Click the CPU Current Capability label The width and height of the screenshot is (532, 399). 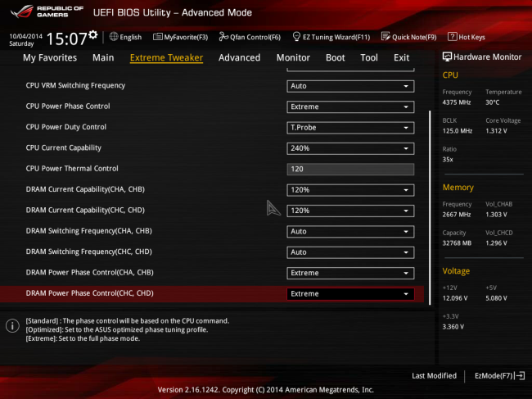(x=64, y=147)
